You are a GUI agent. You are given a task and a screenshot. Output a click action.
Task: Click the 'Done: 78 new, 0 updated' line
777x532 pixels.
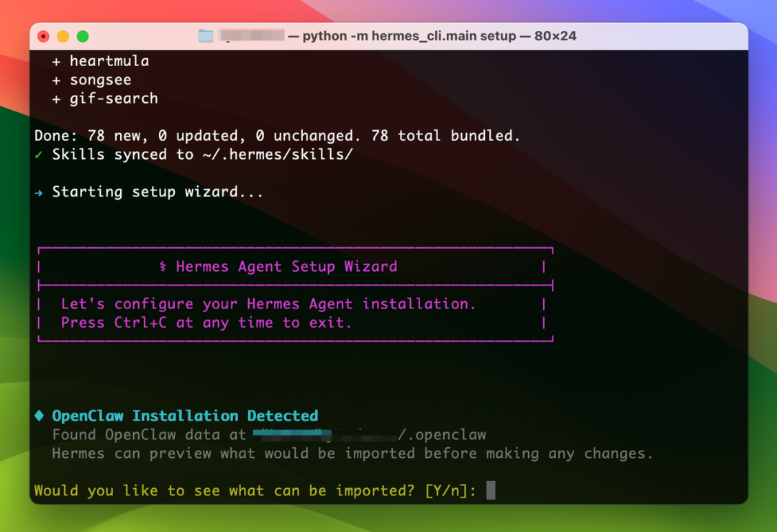coord(277,136)
